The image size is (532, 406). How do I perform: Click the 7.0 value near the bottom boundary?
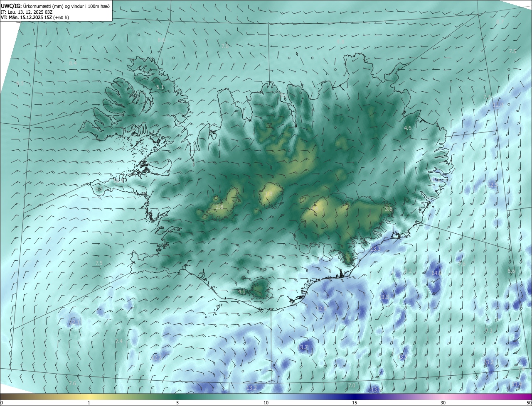click(352, 386)
